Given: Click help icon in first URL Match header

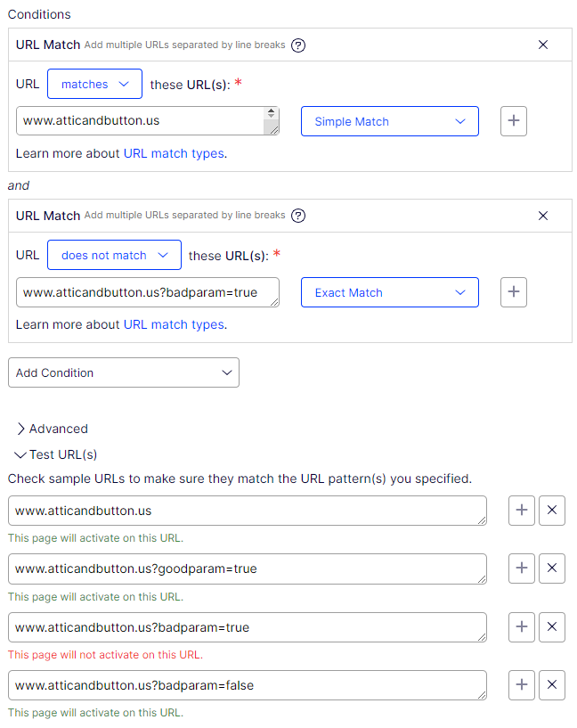Looking at the screenshot, I should pyautogui.click(x=298, y=45).
